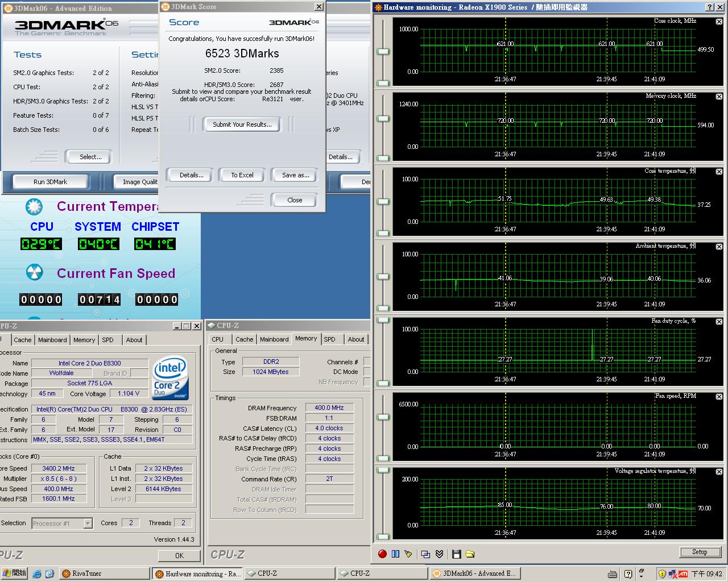Click the fan icon beside Current Fan Speed
This screenshot has width=728, height=582.
pos(34,273)
